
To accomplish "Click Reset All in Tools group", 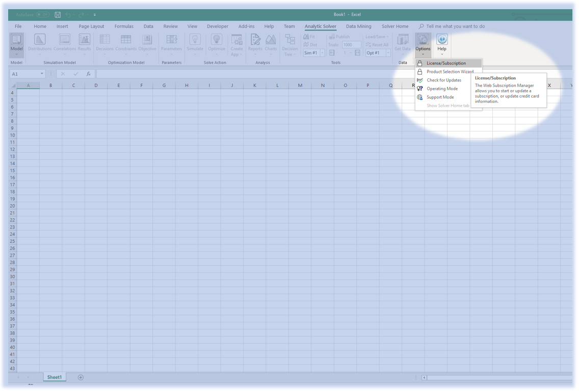I will [377, 45].
